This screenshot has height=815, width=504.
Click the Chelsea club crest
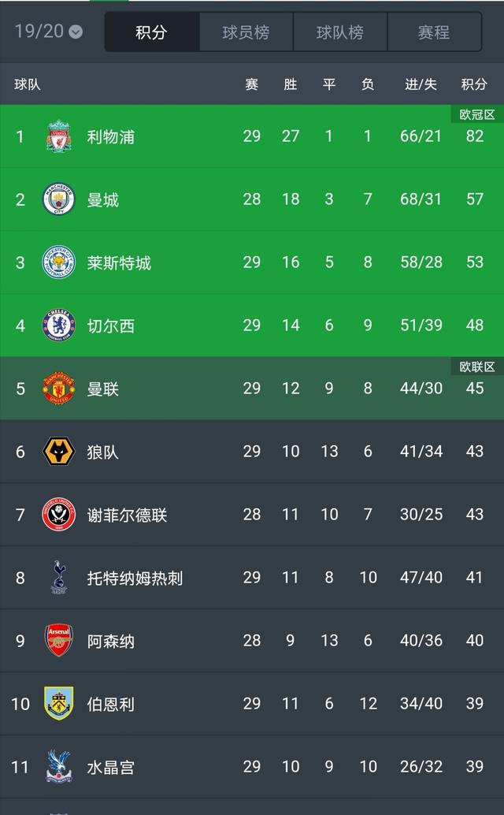pos(58,326)
